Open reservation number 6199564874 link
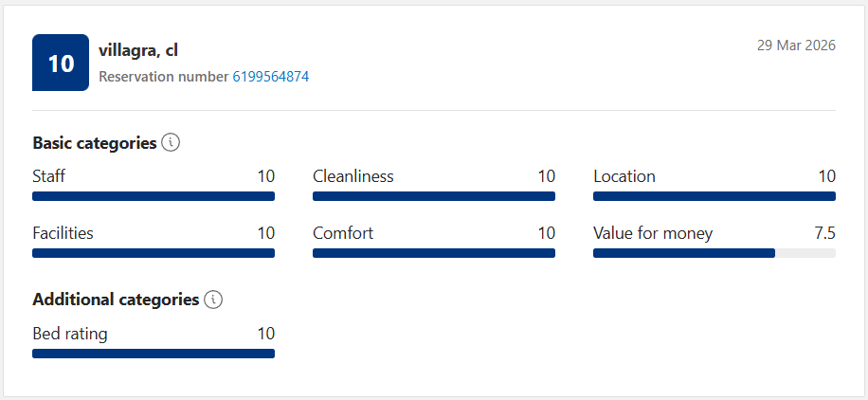Screen dimensions: 868x400 click(x=271, y=77)
